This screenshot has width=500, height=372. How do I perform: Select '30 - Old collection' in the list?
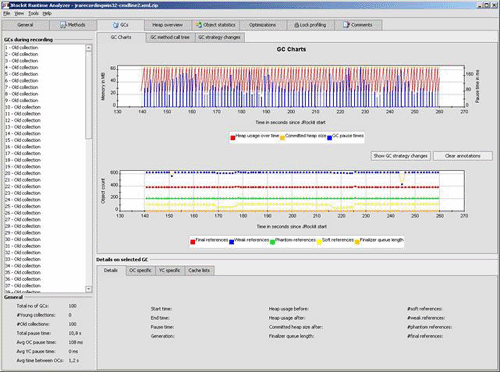coord(45,239)
